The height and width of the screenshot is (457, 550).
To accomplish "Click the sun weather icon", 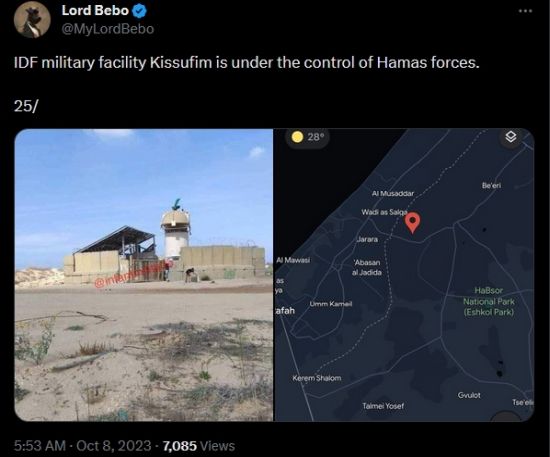I will click(297, 137).
